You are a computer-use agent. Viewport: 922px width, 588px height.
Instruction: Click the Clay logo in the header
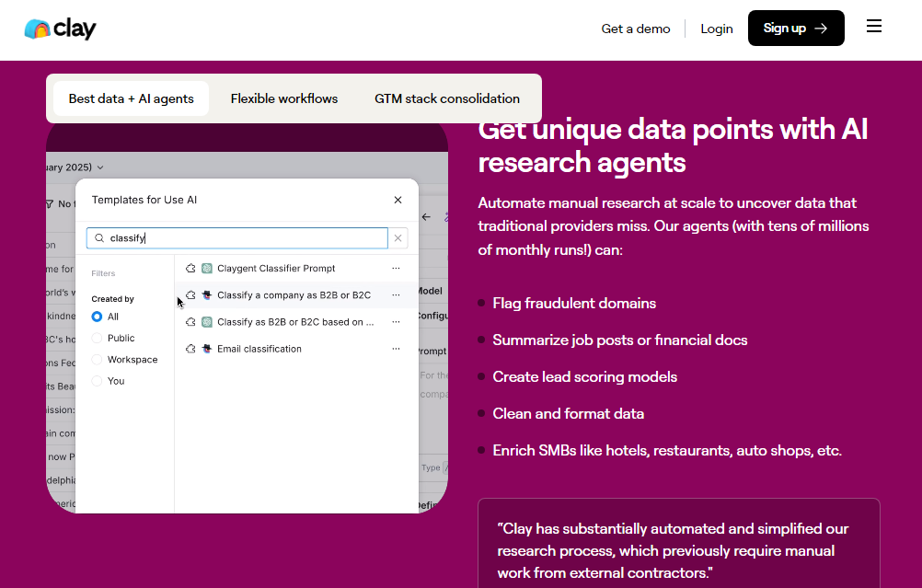pyautogui.click(x=60, y=29)
